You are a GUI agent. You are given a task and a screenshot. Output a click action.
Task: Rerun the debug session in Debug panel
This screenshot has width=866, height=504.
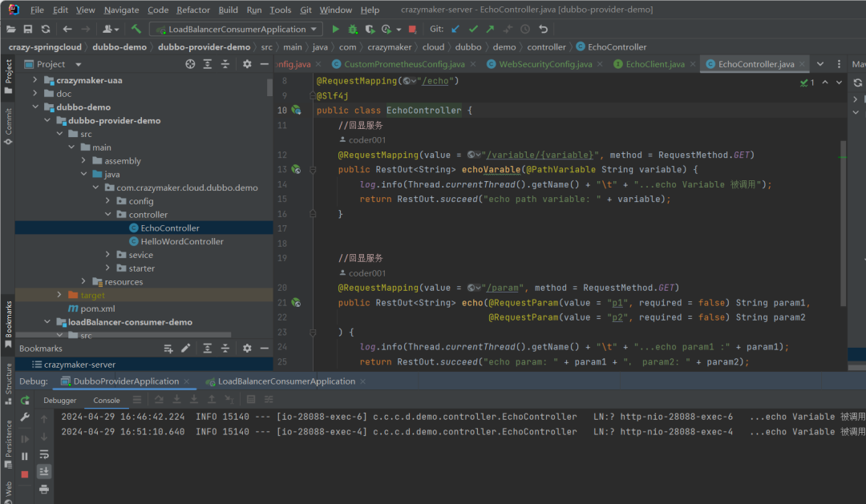click(x=25, y=400)
